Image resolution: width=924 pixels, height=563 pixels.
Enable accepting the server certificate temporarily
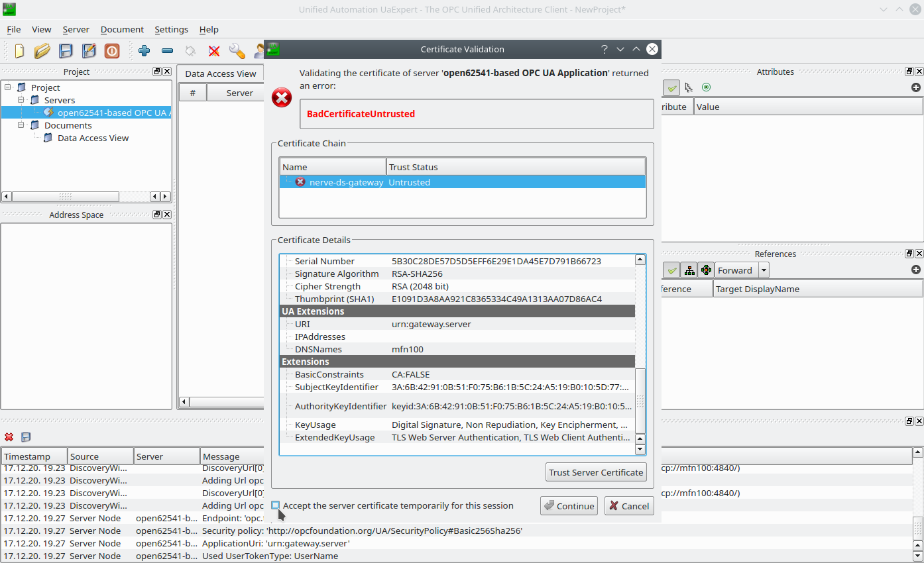point(276,505)
